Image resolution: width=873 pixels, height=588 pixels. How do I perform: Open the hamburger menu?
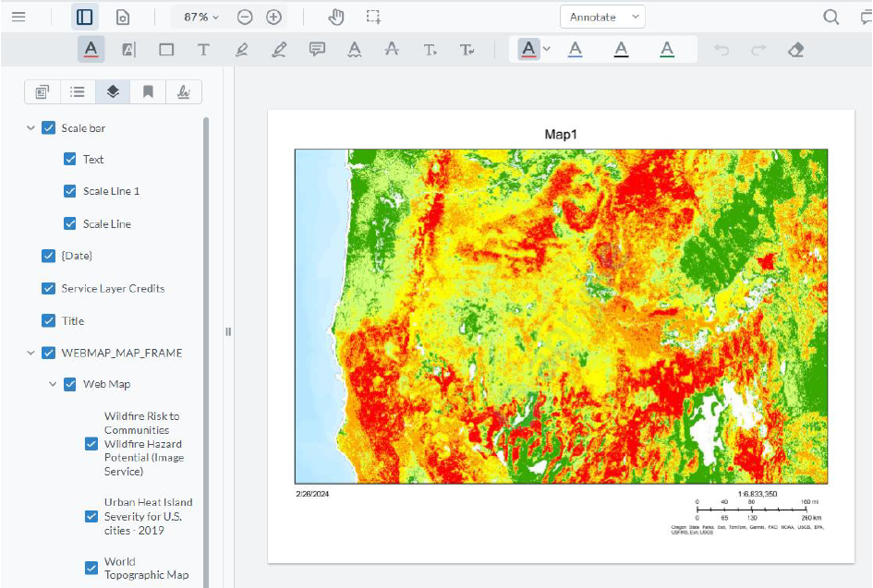click(20, 16)
